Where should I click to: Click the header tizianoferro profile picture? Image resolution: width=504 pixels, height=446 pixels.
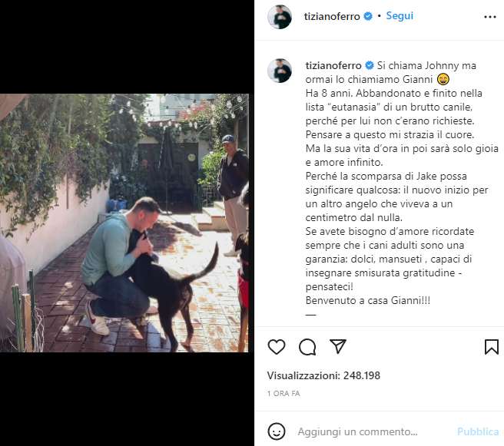[x=280, y=17]
